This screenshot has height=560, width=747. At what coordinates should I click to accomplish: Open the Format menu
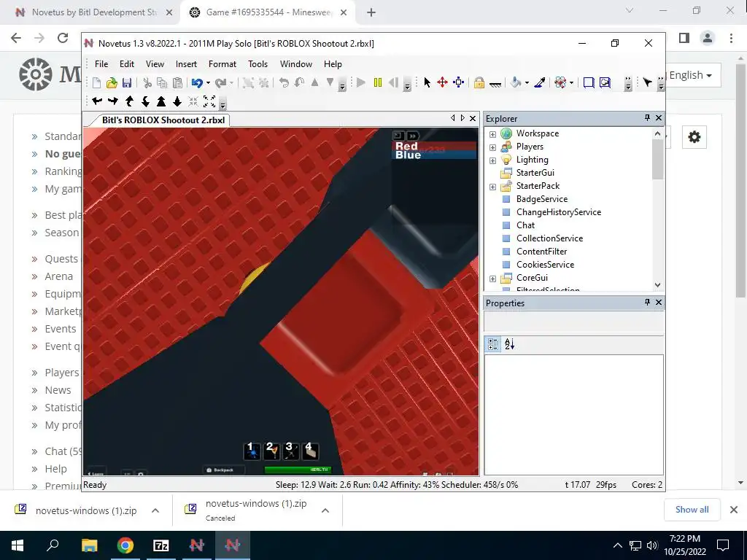click(222, 64)
